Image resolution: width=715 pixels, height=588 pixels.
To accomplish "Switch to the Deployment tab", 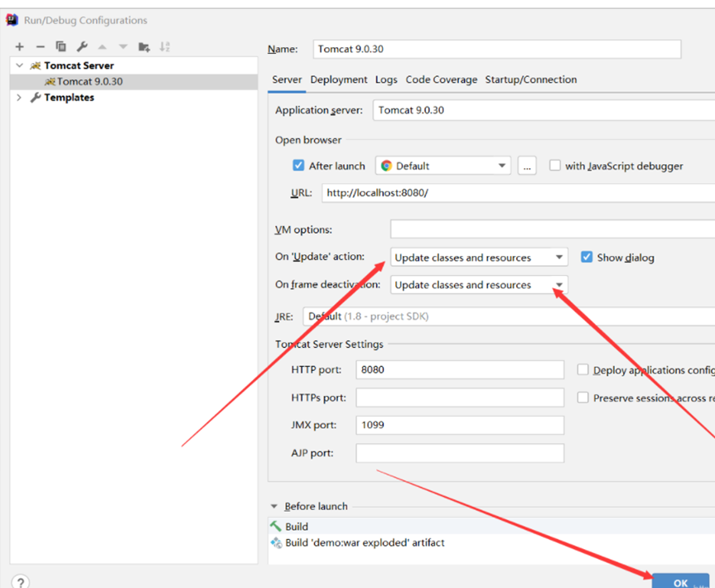I will point(338,80).
